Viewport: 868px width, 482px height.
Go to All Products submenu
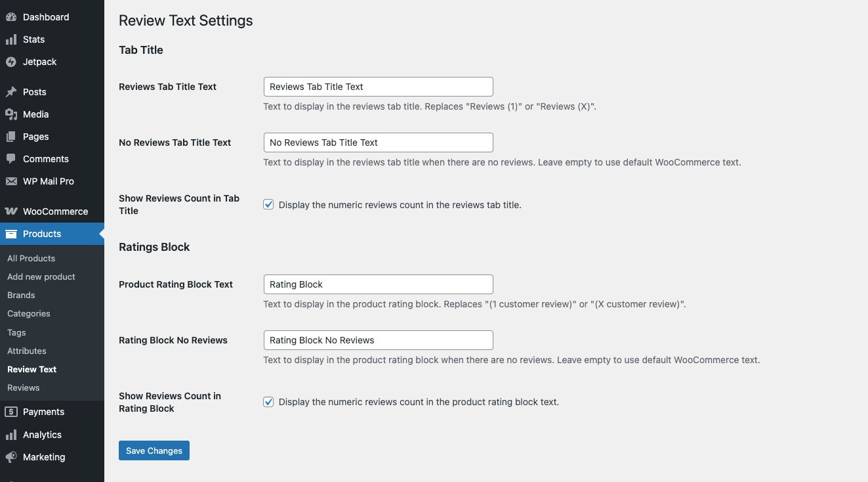click(x=31, y=258)
